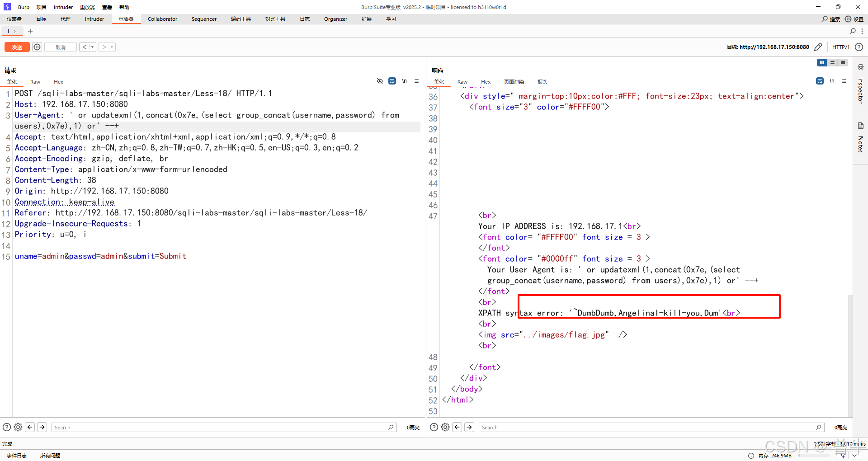Click the AI sparkle icon in status bar
868x461 pixels.
[843, 456]
